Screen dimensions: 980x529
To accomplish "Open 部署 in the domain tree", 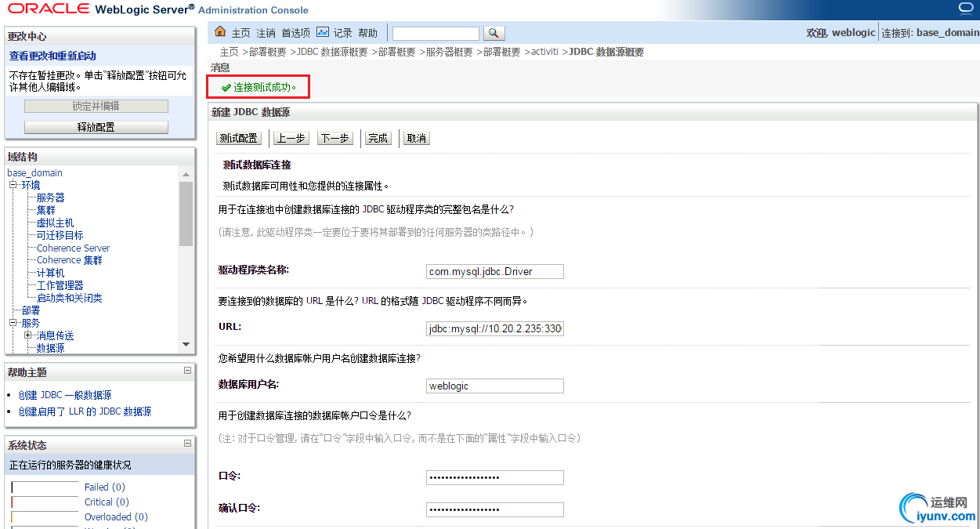I will pyautogui.click(x=31, y=310).
